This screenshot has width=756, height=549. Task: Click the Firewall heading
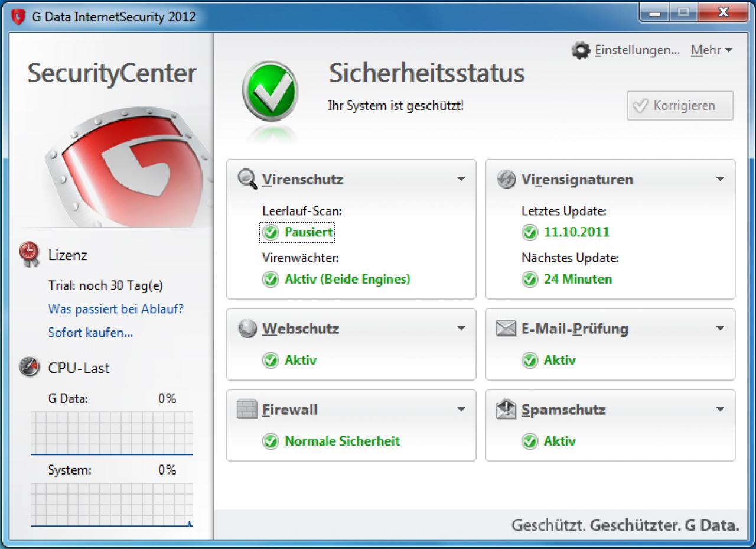[290, 410]
